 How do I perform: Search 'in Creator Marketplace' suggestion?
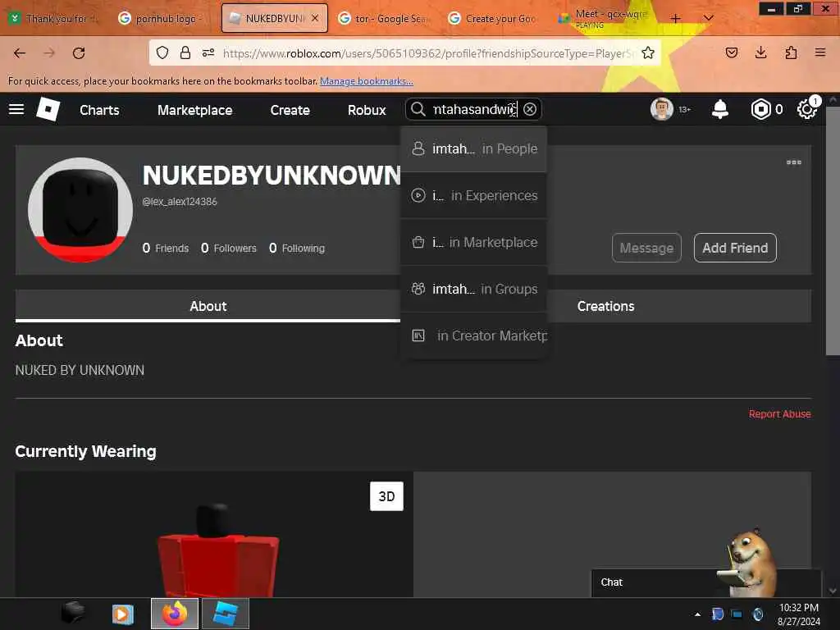(x=473, y=336)
